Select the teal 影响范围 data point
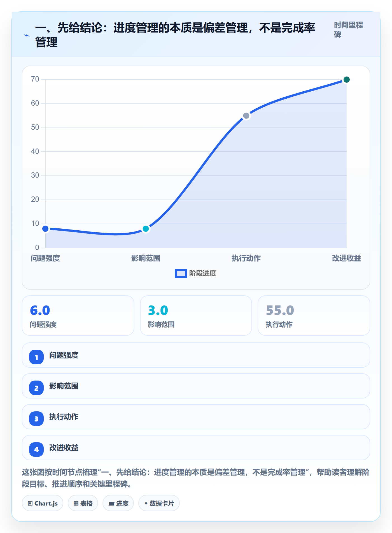 (146, 229)
